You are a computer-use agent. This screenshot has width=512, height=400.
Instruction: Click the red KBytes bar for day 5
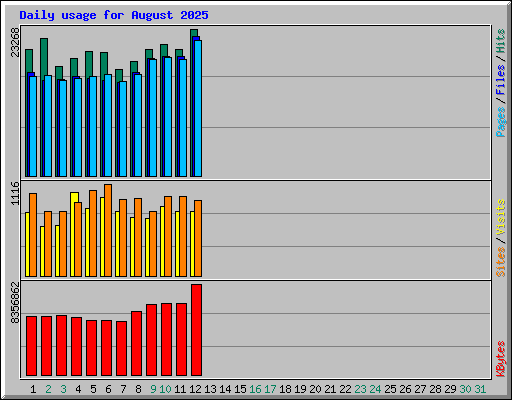[91, 348]
